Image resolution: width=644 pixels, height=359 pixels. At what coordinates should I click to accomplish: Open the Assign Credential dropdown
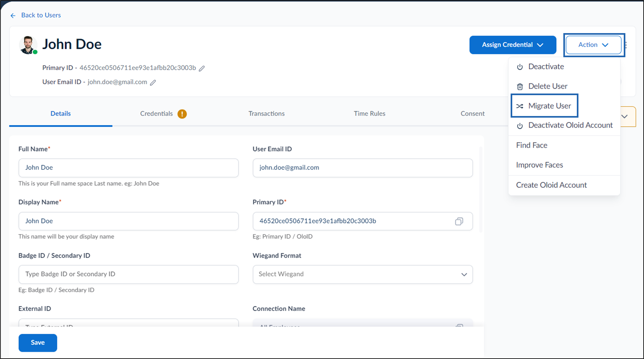point(513,45)
